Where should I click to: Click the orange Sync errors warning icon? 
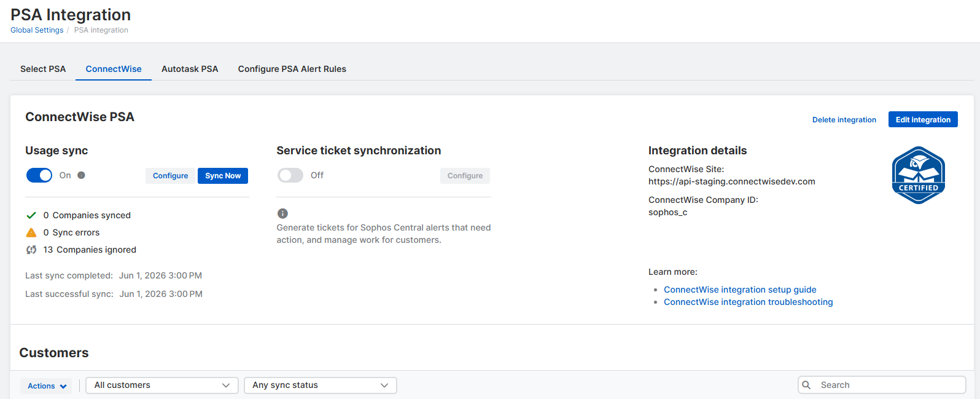tap(31, 232)
